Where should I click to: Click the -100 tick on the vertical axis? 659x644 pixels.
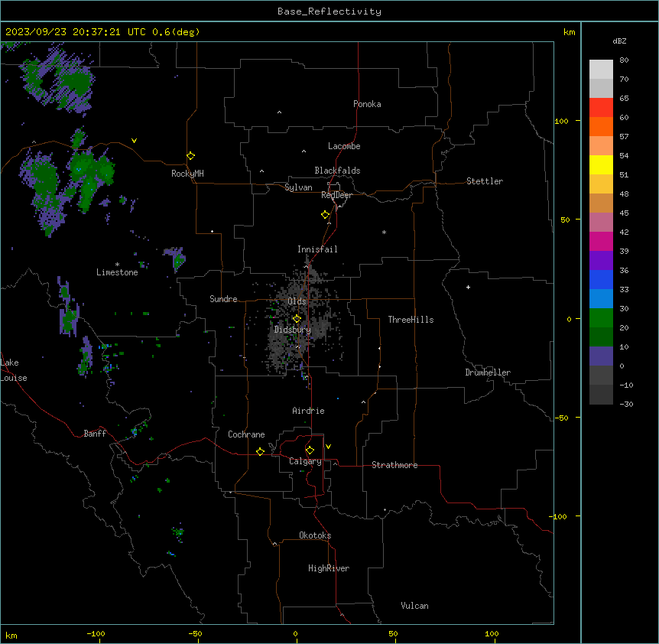coord(558,516)
